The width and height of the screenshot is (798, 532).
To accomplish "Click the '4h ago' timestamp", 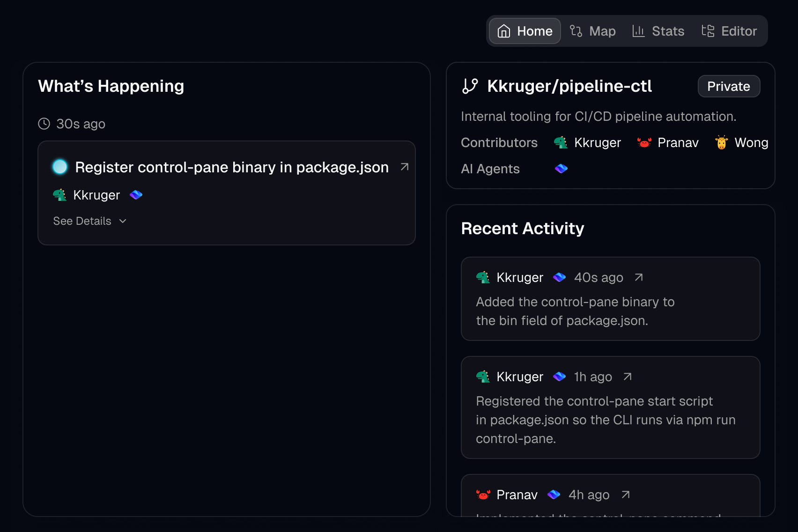I will pyautogui.click(x=589, y=495).
